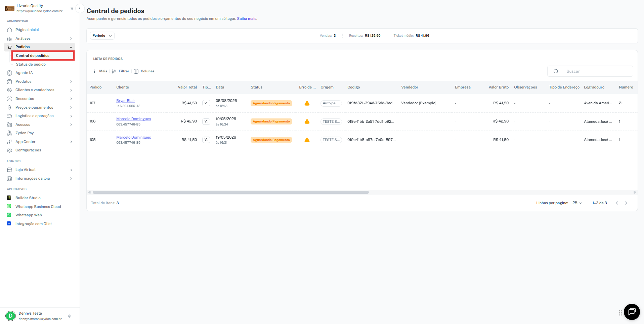This screenshot has width=644, height=324.
Task: Open store switcher next to Livraria Quality
Action: (x=72, y=8)
